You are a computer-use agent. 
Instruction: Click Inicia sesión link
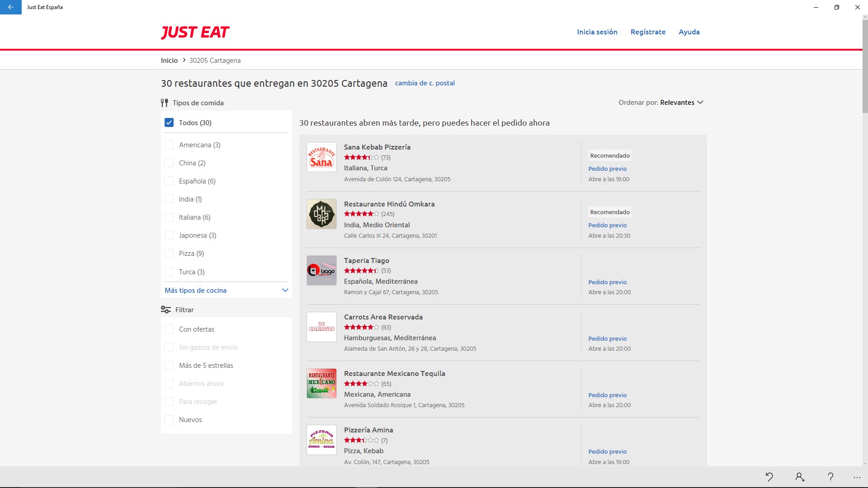(x=597, y=32)
